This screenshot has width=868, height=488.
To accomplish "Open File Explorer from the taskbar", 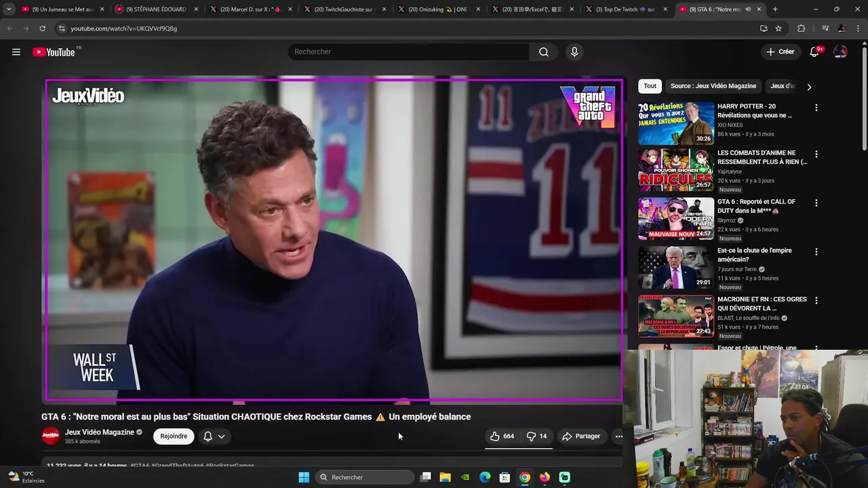I will point(445,477).
